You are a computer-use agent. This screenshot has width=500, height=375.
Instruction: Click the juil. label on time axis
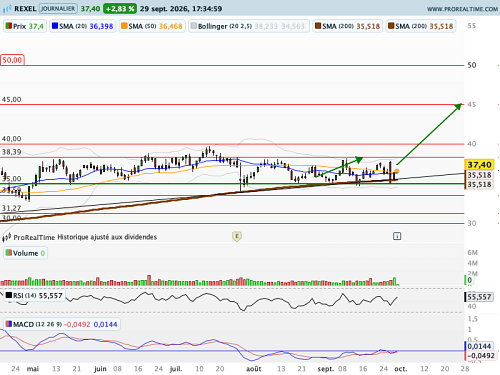point(176,369)
